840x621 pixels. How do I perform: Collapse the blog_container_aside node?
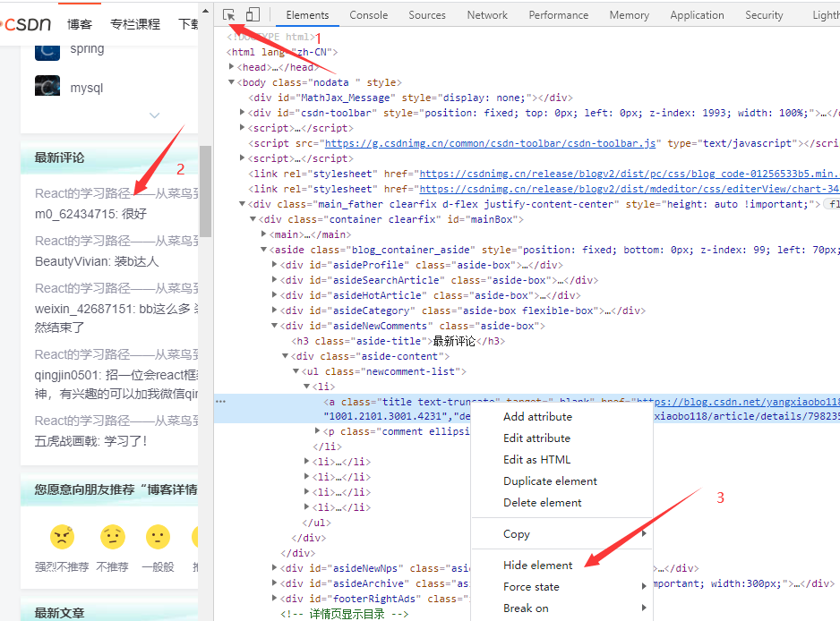point(263,249)
